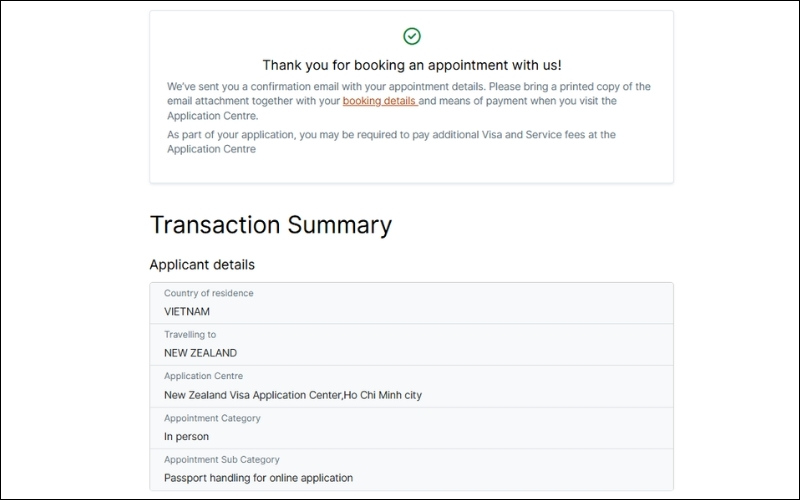
Task: Select the Appointment Sub Category label
Action: [x=224, y=460]
